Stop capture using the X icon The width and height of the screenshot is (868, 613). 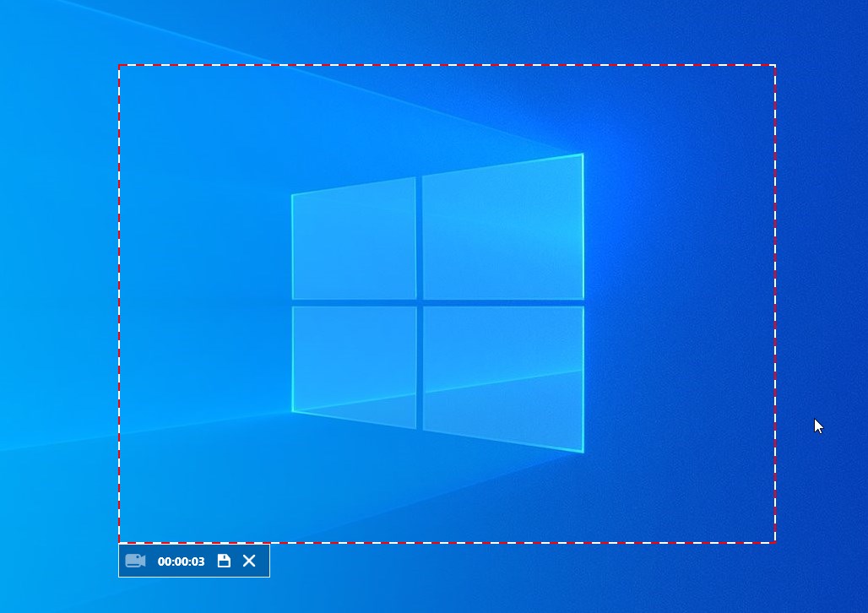250,560
